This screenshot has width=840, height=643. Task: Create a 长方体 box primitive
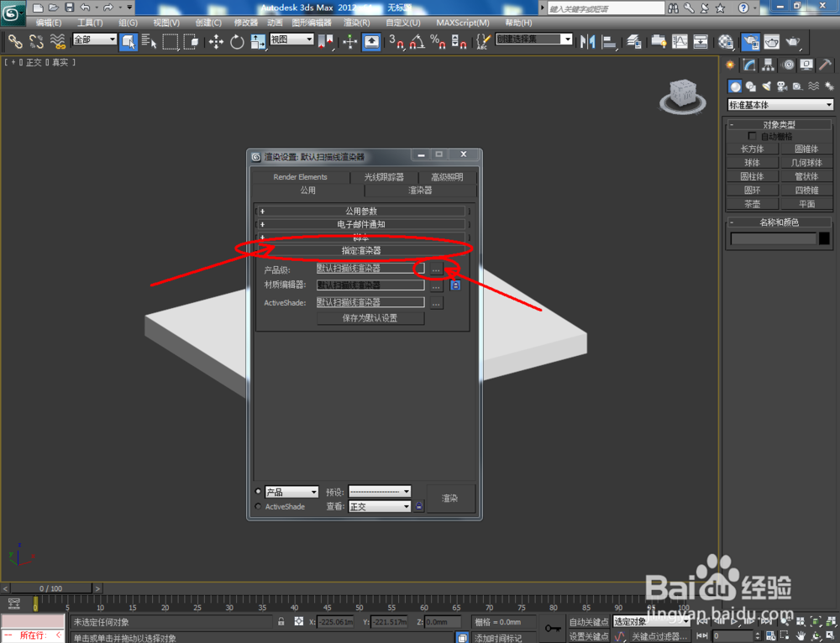(752, 149)
